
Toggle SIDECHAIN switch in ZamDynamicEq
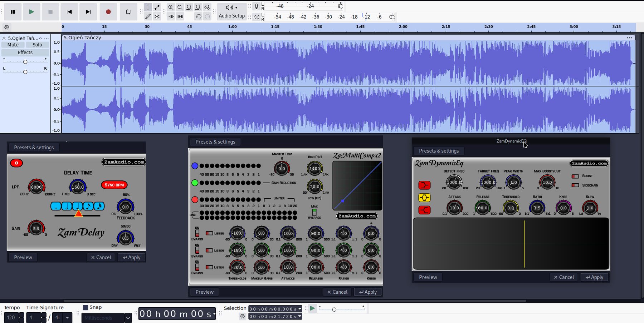tap(575, 185)
